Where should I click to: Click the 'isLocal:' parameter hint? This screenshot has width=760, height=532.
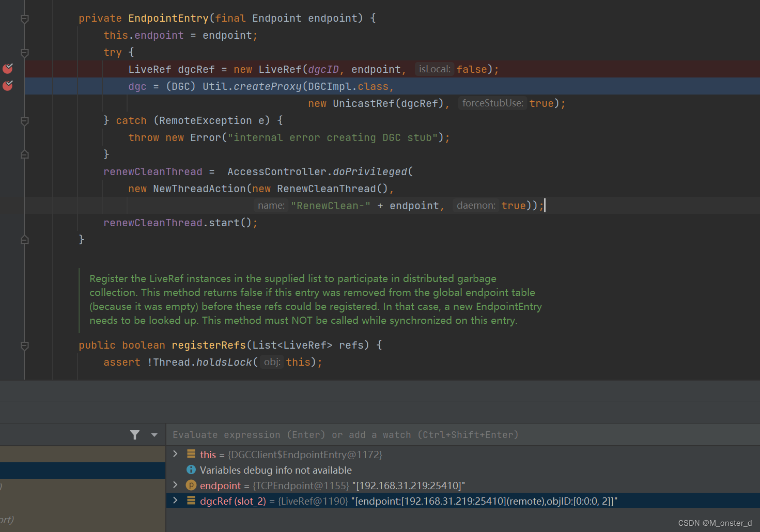(435, 69)
